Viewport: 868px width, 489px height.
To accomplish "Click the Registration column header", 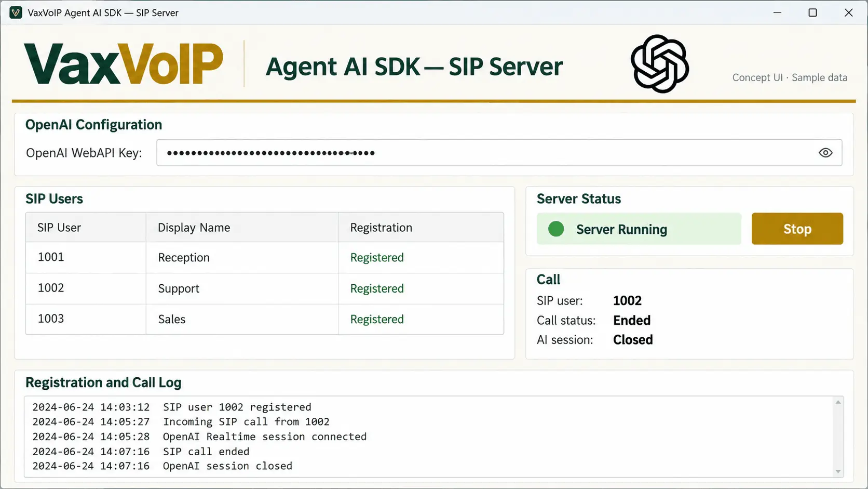I will [421, 227].
